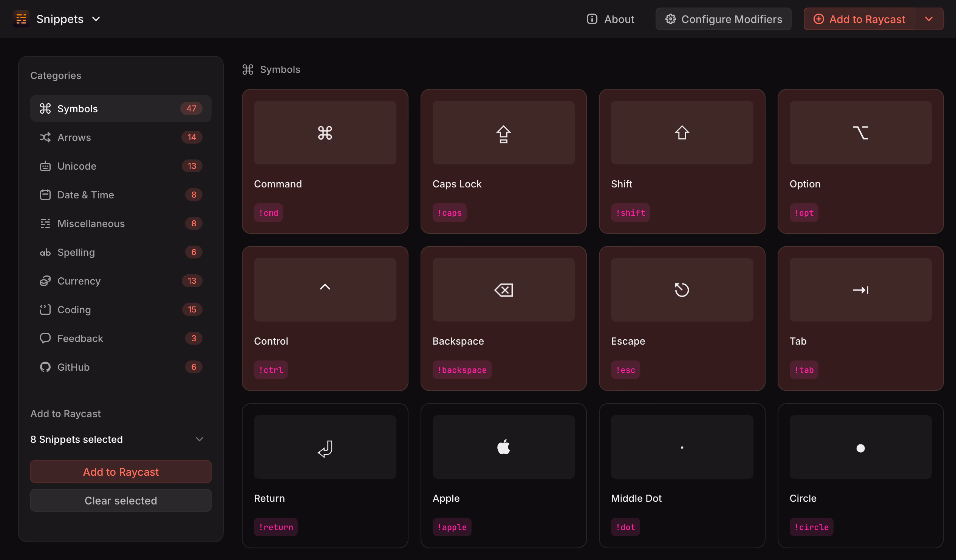Screen dimensions: 956x560
Task: Click the !dot keyword tag
Action: pyautogui.click(x=625, y=527)
